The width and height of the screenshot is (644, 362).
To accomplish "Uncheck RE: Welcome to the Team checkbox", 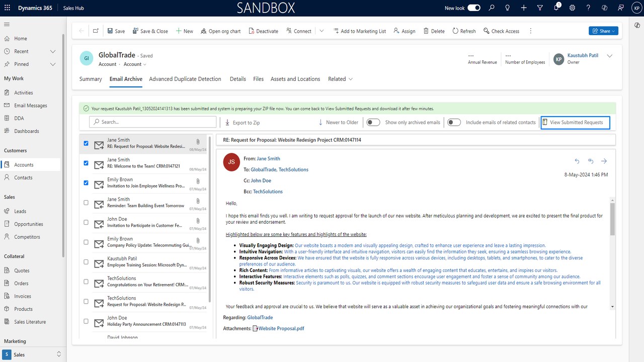I will point(86,163).
